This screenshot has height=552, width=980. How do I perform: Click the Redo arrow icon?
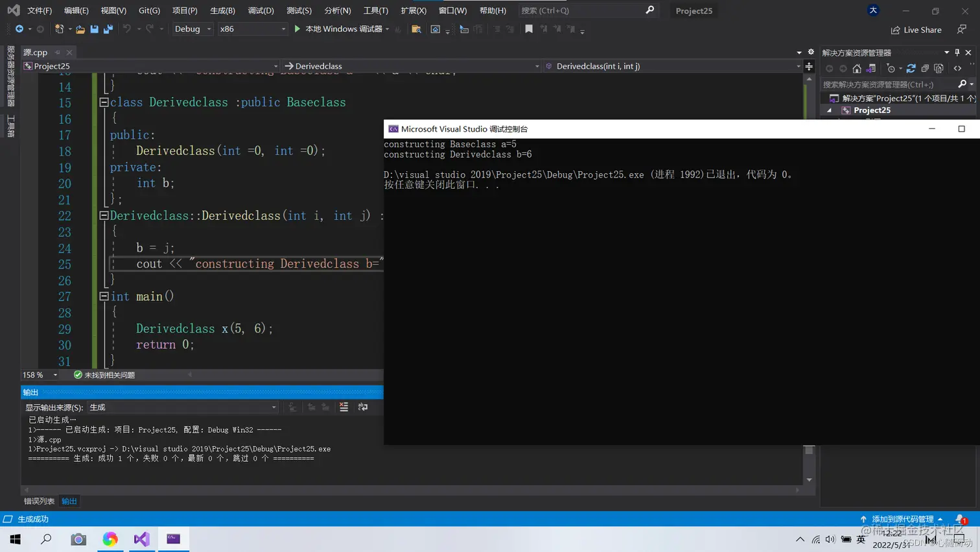150,29
